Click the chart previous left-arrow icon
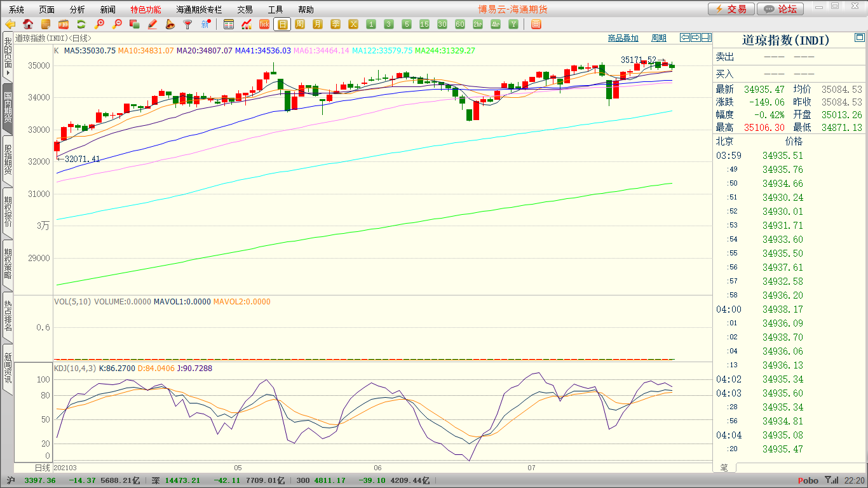This screenshot has width=868, height=488. pos(684,37)
